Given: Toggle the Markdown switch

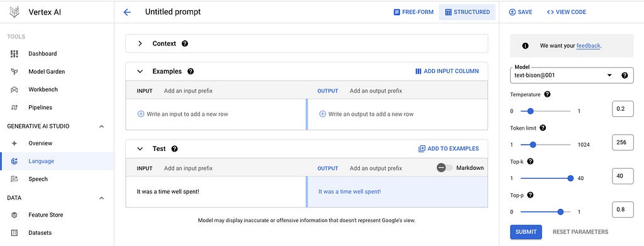Looking at the screenshot, I should coord(445,167).
